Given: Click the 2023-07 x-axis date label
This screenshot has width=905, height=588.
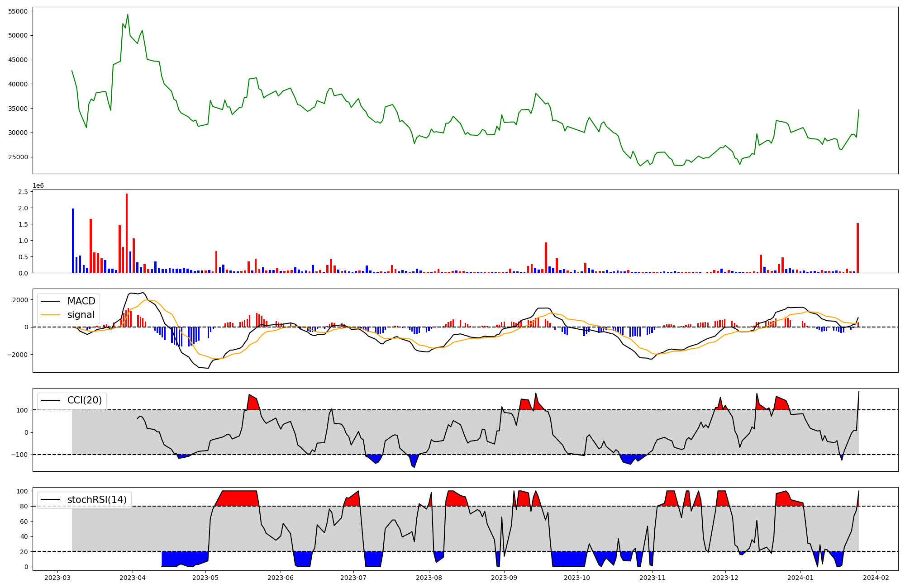Looking at the screenshot, I should (x=353, y=578).
